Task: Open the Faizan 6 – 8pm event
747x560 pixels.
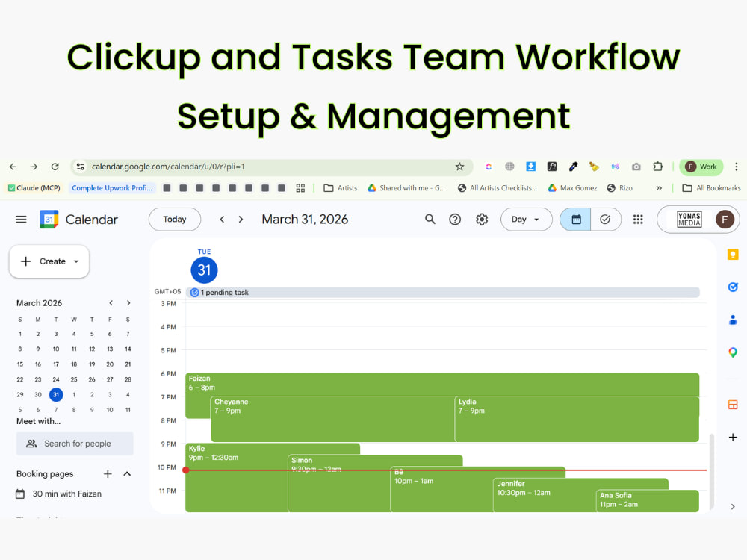Action: coord(442,383)
